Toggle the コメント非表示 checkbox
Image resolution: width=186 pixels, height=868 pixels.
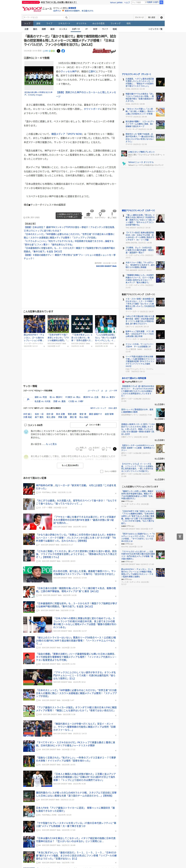102,471
